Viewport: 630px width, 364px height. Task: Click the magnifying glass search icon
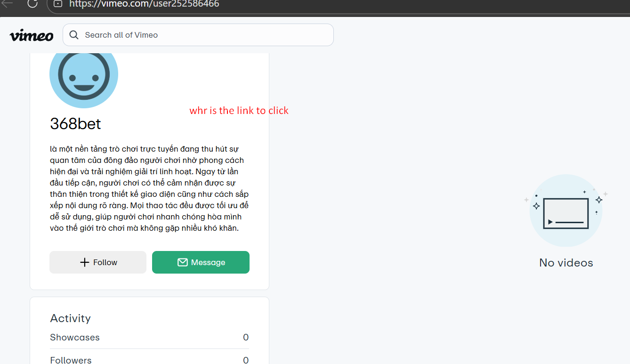74,35
